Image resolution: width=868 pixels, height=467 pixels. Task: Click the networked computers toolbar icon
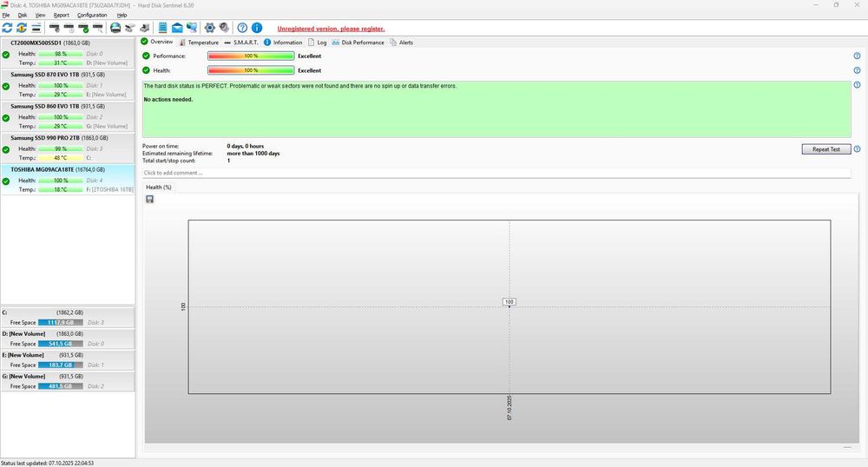[192, 28]
